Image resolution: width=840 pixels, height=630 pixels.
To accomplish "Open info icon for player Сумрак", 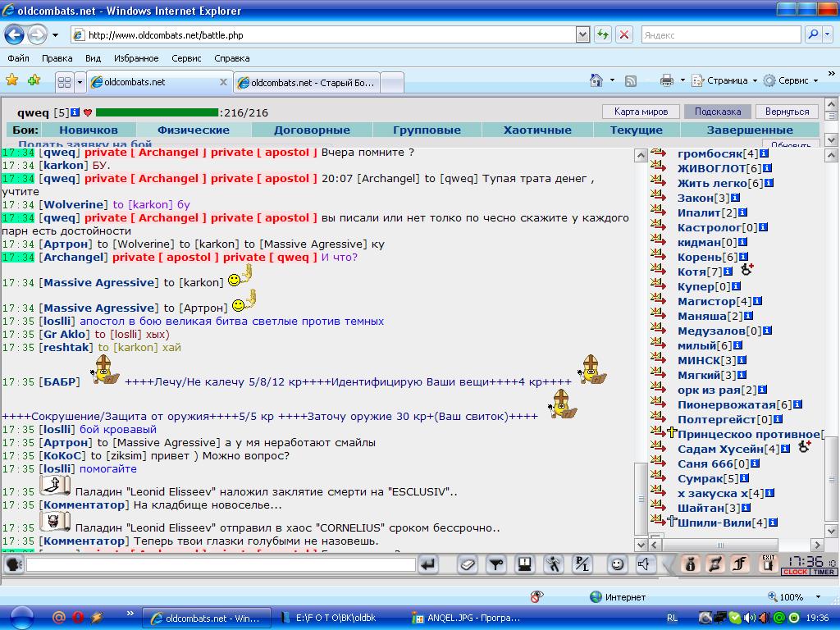I will click(744, 478).
